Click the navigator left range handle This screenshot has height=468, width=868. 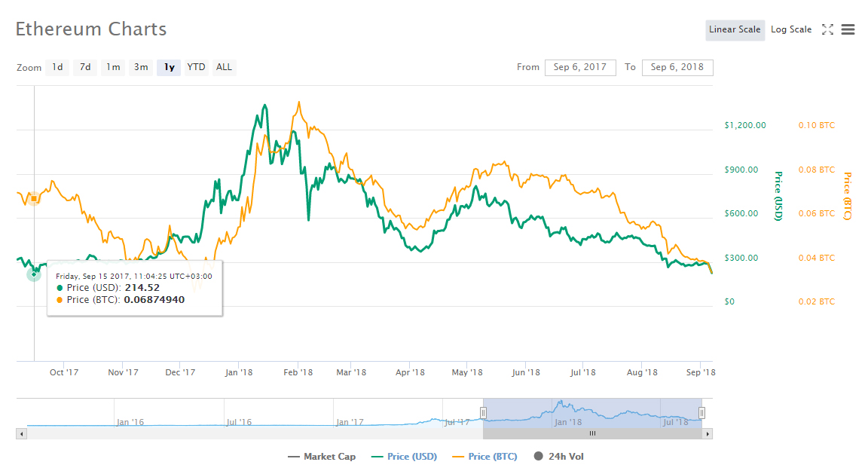click(x=483, y=412)
